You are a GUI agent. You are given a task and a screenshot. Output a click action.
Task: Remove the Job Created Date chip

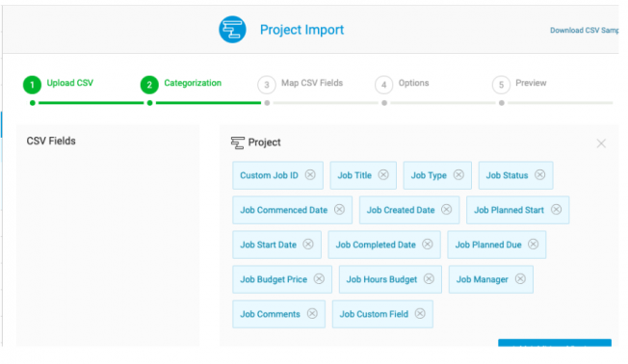click(446, 209)
